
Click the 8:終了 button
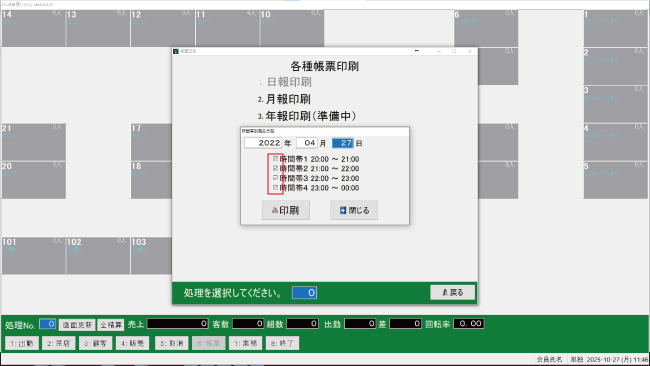(282, 343)
